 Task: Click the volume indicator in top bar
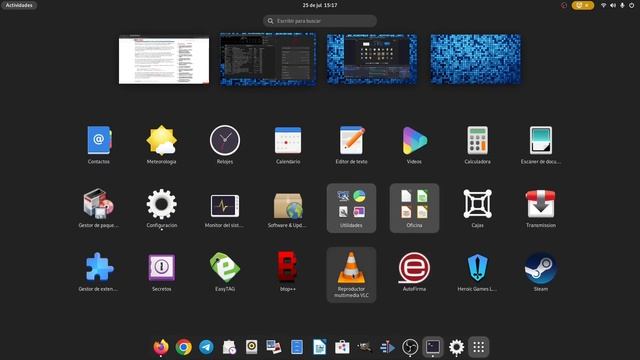pos(613,5)
